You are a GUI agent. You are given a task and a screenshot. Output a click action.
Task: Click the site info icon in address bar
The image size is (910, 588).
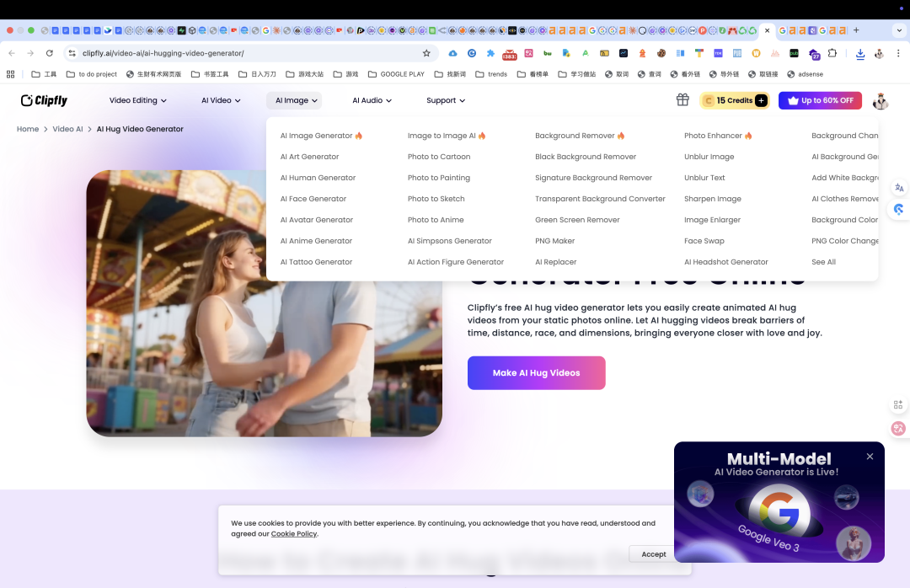(72, 53)
